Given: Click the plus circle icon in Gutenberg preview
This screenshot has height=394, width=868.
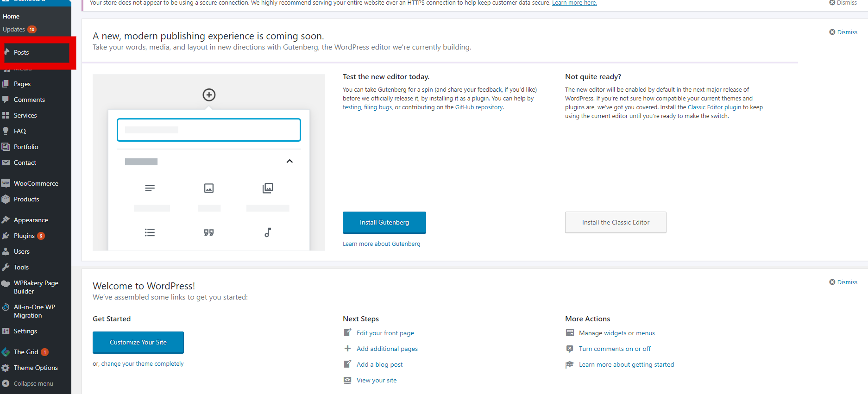Looking at the screenshot, I should 209,95.
